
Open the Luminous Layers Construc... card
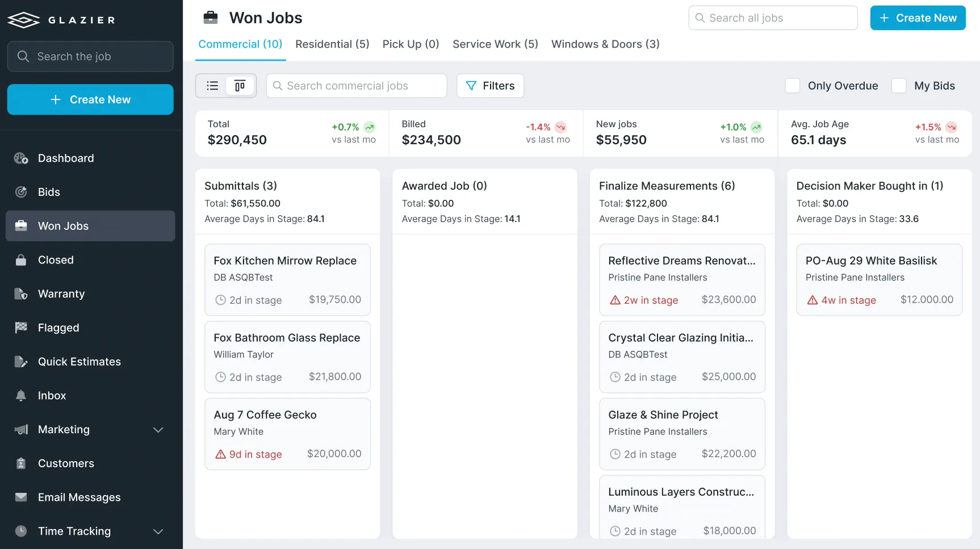(x=682, y=507)
